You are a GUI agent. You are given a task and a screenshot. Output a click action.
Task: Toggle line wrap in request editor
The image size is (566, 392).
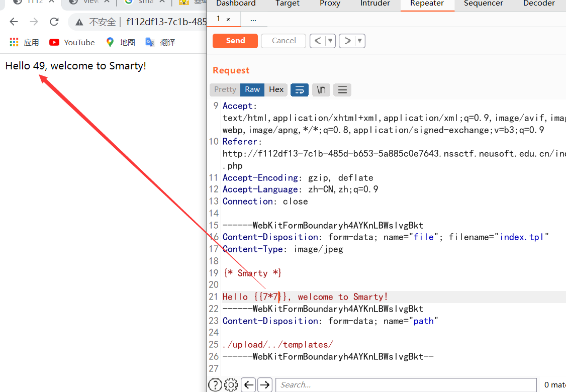[299, 90]
